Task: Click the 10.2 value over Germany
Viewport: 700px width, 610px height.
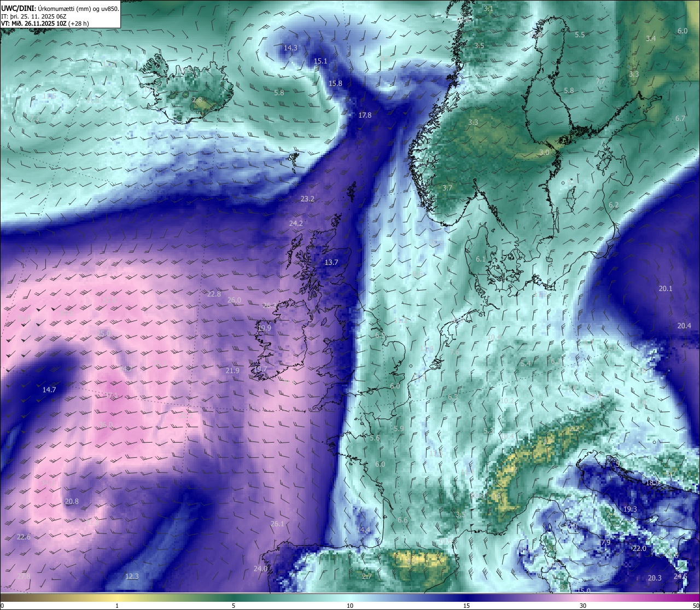Action: pyautogui.click(x=507, y=400)
